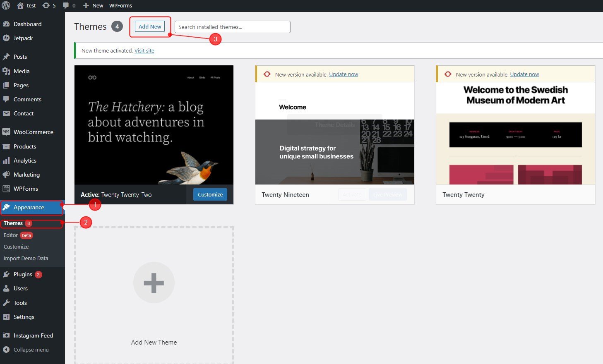Click the Instagram Feed camera icon

pos(6,335)
